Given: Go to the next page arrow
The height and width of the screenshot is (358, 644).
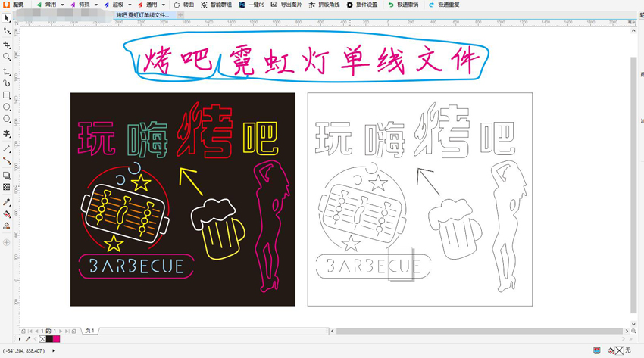Looking at the screenshot, I should (61, 331).
